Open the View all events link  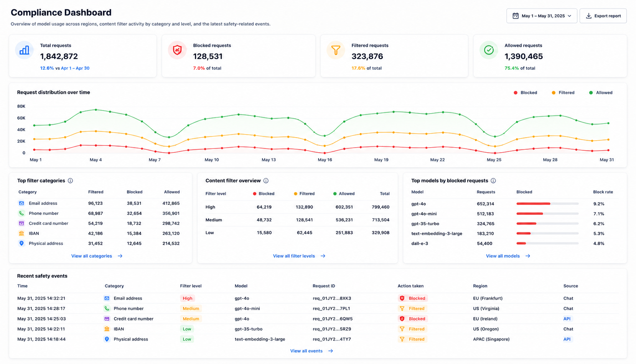coord(311,351)
